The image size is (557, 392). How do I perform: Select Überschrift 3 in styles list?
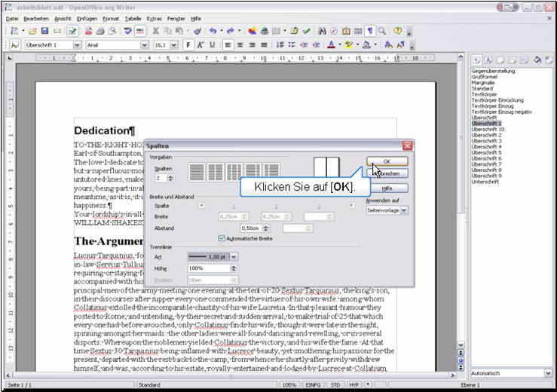tap(486, 141)
